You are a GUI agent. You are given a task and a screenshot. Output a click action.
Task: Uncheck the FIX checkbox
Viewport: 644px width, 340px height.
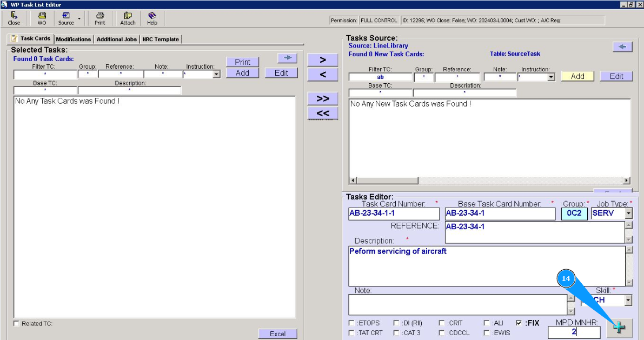[x=519, y=323]
